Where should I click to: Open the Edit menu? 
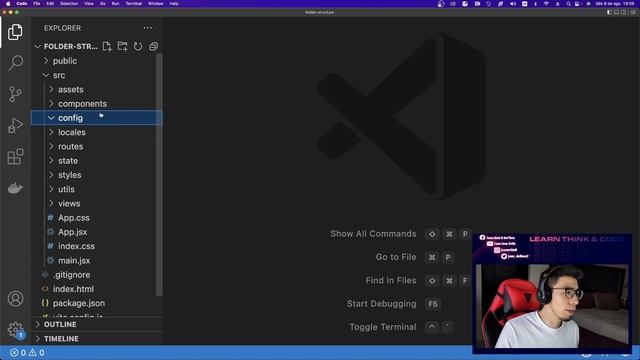(50, 4)
